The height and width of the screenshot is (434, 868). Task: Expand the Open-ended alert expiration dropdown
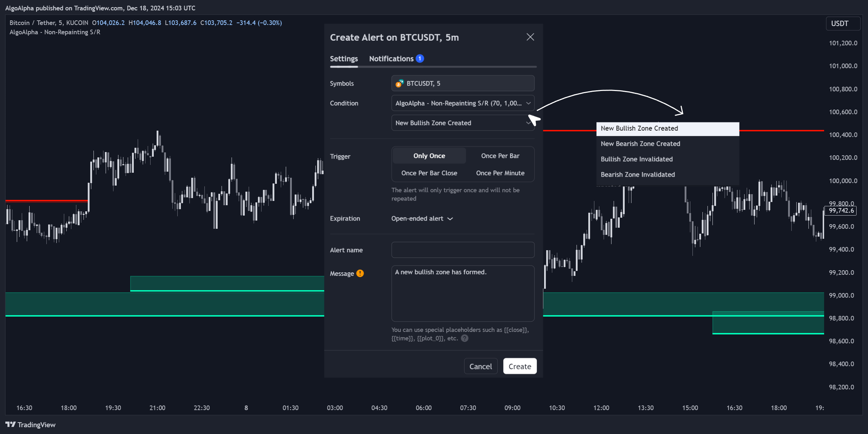pyautogui.click(x=422, y=218)
